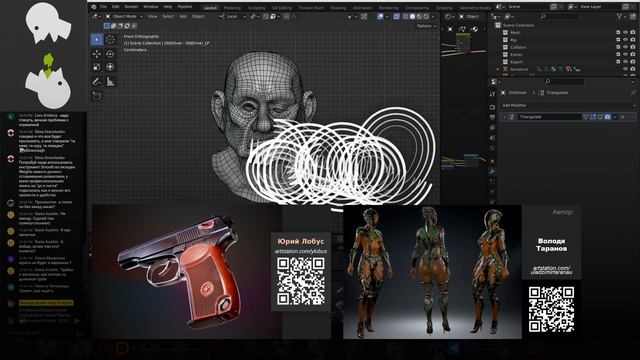Open the Scene properties tab
This screenshot has height=360, width=640.
click(x=492, y=138)
